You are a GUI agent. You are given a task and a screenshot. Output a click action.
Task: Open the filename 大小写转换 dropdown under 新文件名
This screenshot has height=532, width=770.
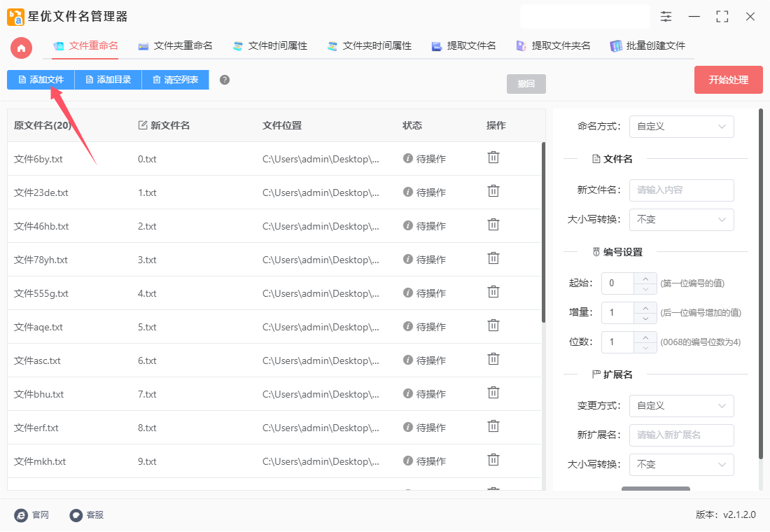tap(682, 220)
